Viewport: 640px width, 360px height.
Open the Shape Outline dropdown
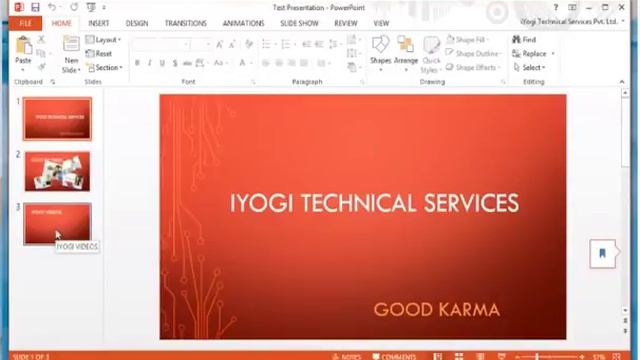[473, 53]
